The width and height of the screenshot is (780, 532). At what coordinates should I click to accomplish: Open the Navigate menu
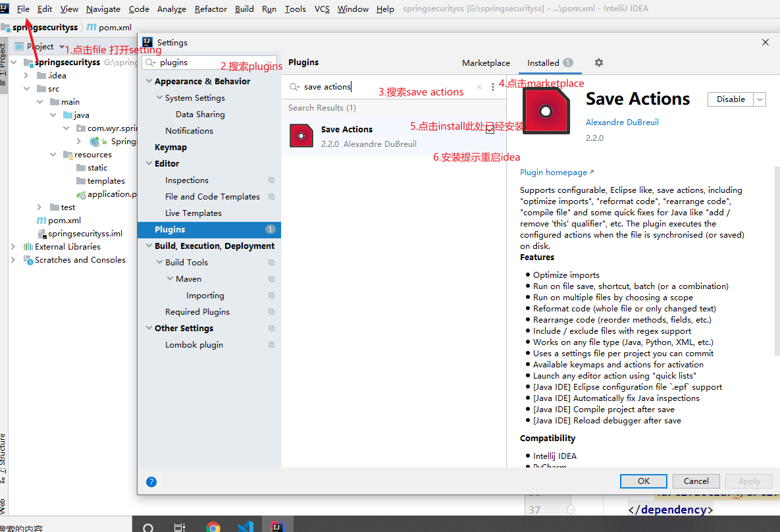(x=103, y=9)
